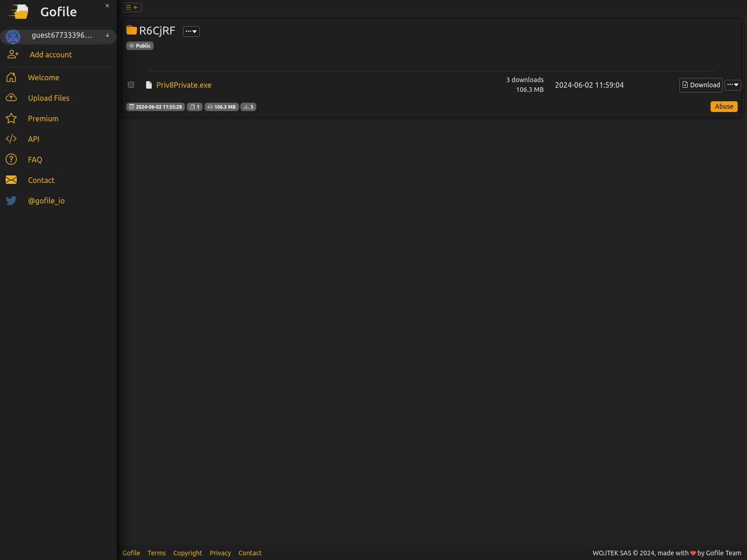Open the Contact sidebar menu item
Screen dimensions: 747x560
[41, 180]
